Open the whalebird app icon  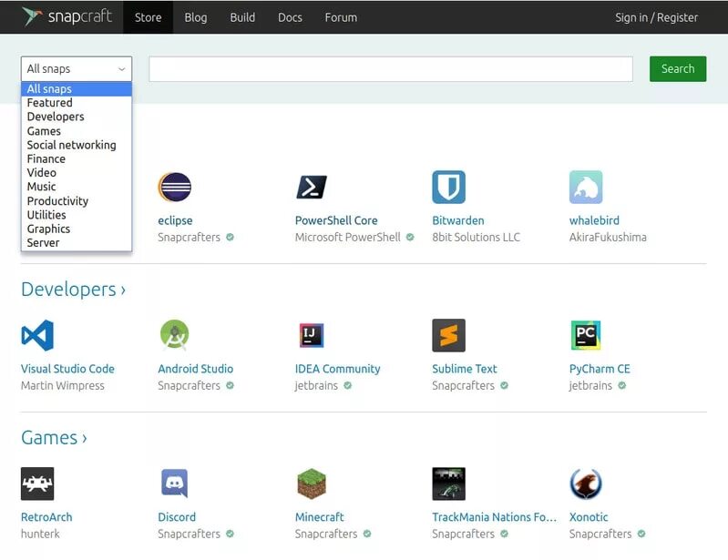[586, 187]
